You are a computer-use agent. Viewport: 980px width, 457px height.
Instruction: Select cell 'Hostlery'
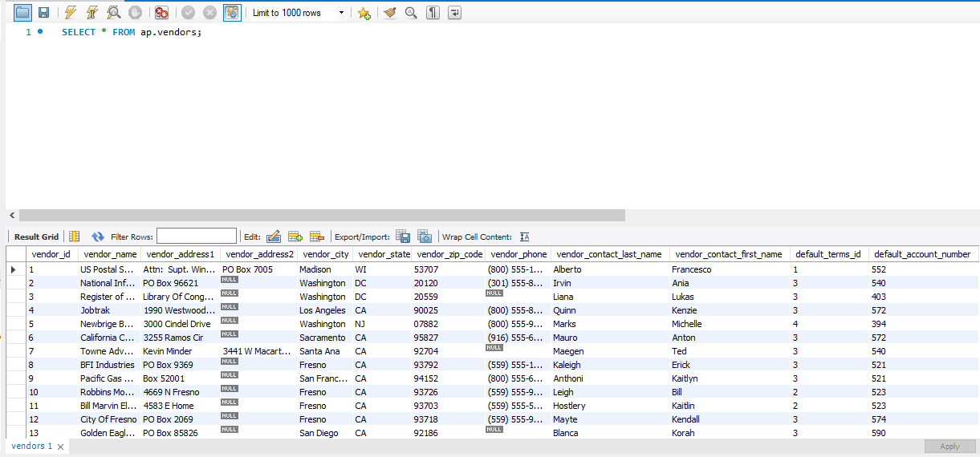(x=609, y=406)
